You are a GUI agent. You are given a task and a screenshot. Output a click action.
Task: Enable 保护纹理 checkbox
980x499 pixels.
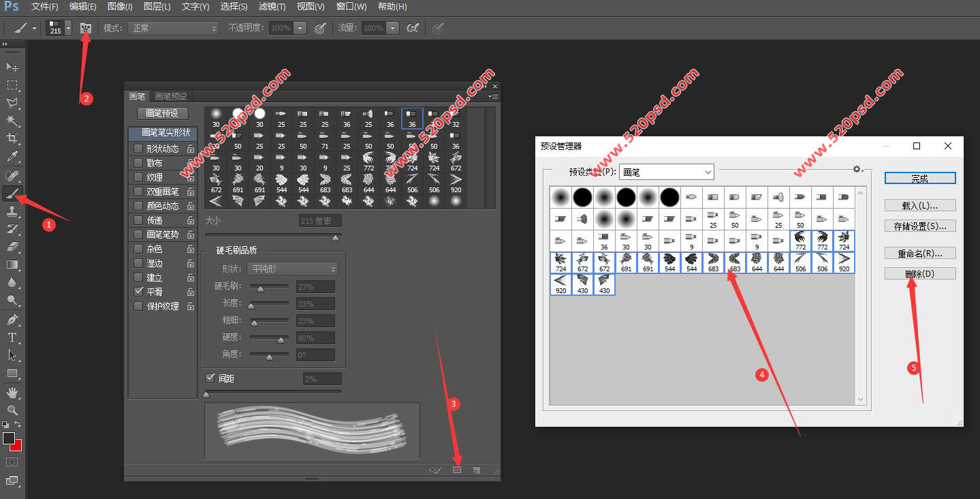coord(138,306)
